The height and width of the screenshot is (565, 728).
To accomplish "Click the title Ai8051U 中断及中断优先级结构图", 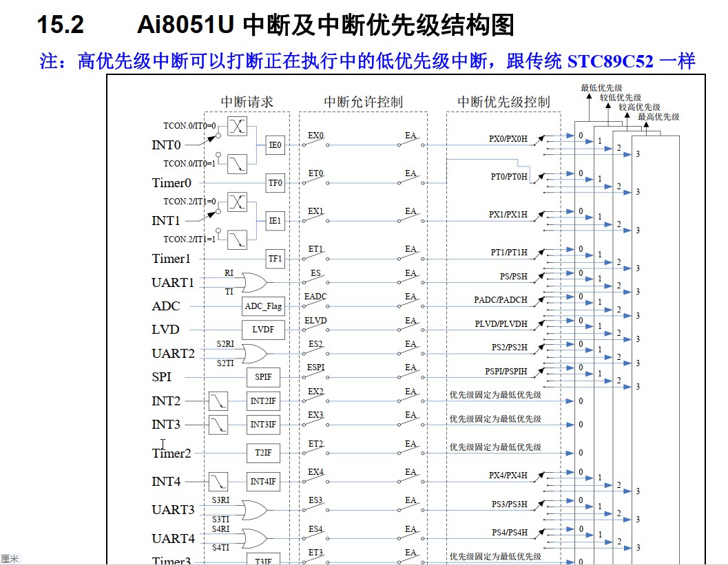I will [326, 25].
